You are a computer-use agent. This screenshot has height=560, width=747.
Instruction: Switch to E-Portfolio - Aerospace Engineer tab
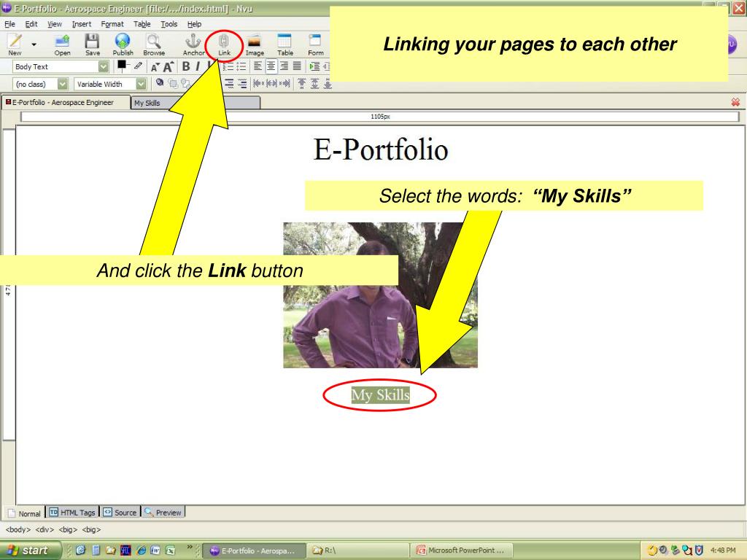[65, 102]
